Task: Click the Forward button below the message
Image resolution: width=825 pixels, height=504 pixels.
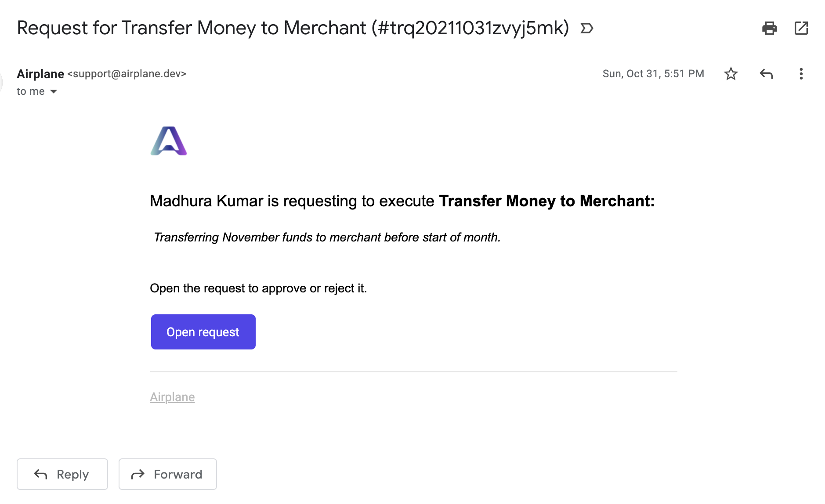Action: [168, 474]
